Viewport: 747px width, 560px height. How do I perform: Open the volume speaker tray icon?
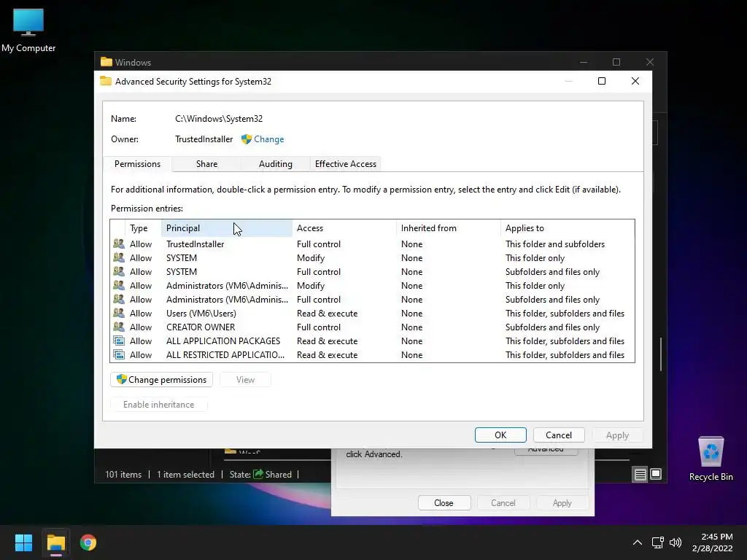(x=676, y=542)
